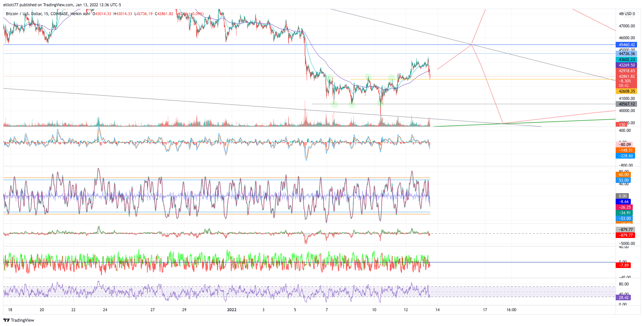Click the 12 date on the time axis

[406, 310]
